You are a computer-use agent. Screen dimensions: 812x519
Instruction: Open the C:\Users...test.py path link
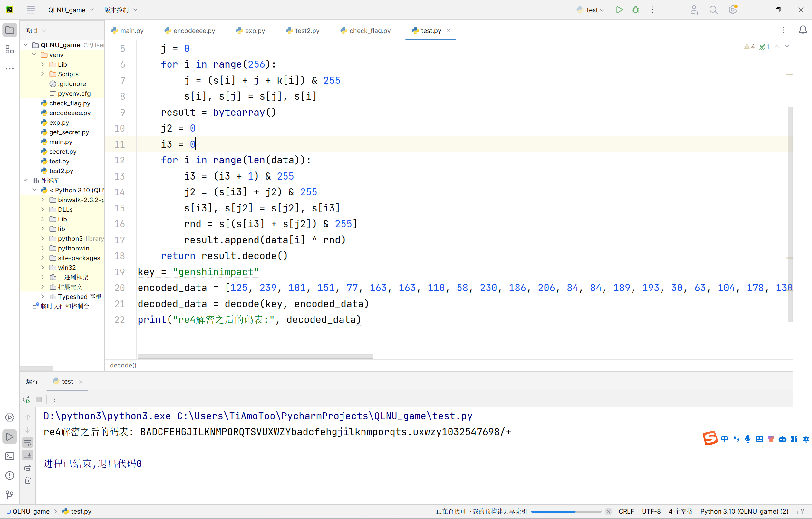(x=325, y=416)
